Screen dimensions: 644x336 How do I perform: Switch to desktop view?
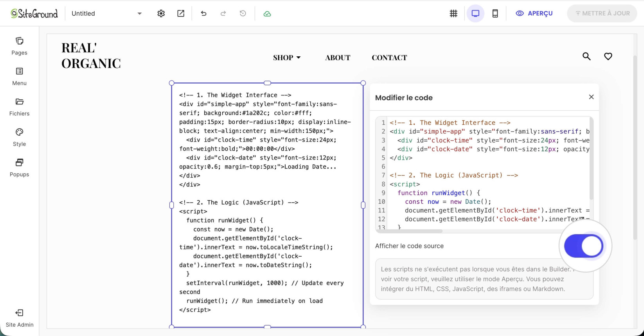point(475,13)
